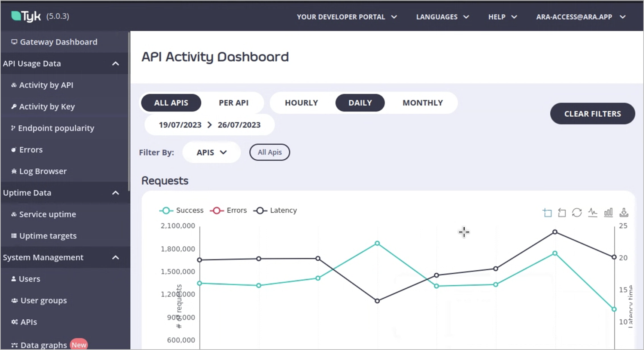
Task: Switch chart to line view icon
Action: pos(593,213)
